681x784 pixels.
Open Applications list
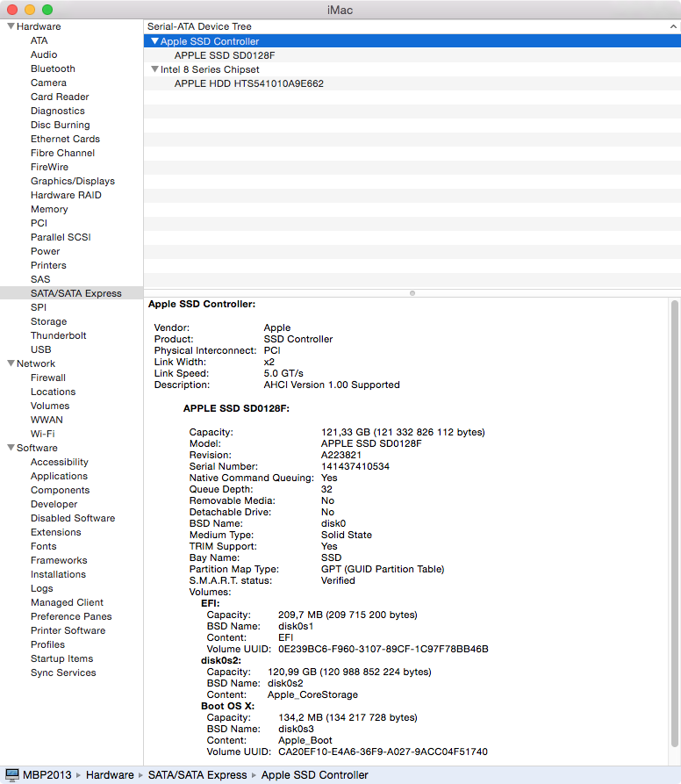pyautogui.click(x=59, y=476)
